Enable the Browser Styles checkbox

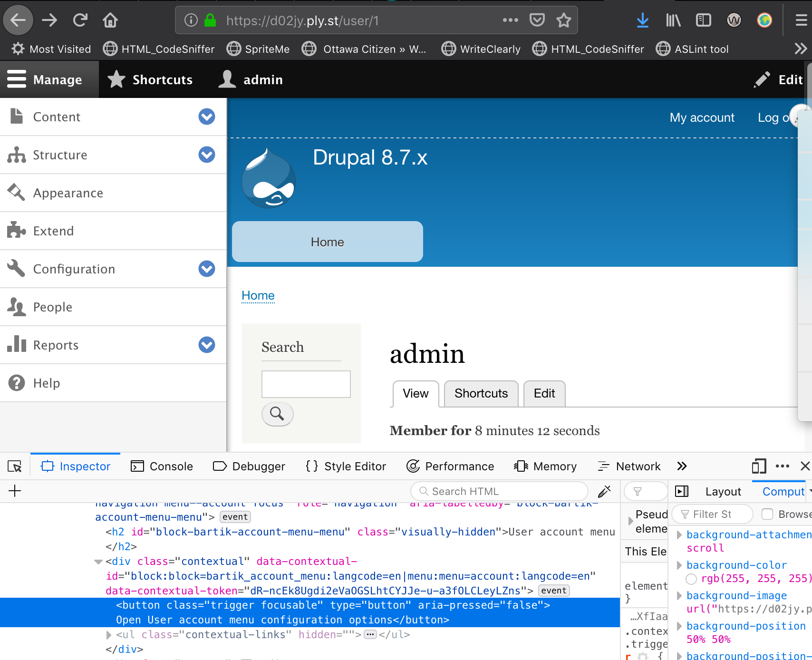click(767, 514)
